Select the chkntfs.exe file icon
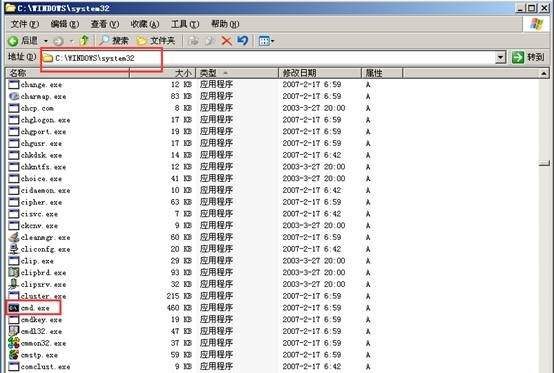554x373 pixels. 13,167
